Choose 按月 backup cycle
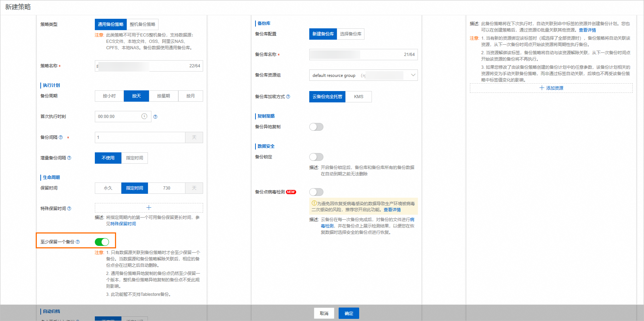 click(x=191, y=96)
